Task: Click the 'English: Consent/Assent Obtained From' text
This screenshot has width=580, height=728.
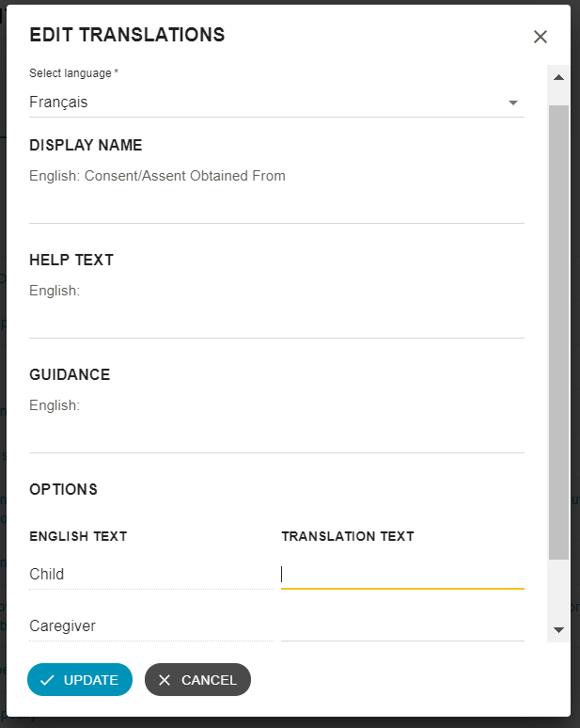Action: coord(157,176)
